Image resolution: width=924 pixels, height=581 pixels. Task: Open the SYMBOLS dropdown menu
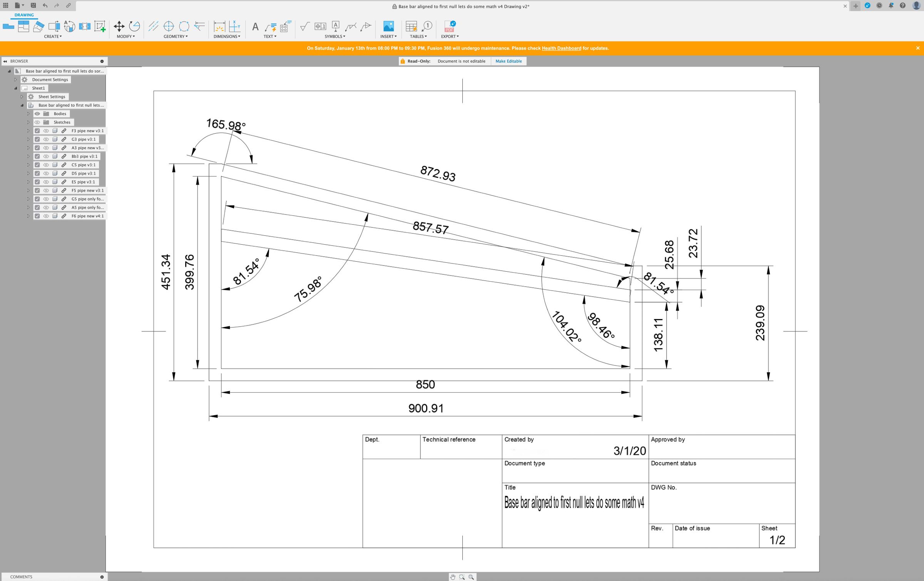coord(335,37)
